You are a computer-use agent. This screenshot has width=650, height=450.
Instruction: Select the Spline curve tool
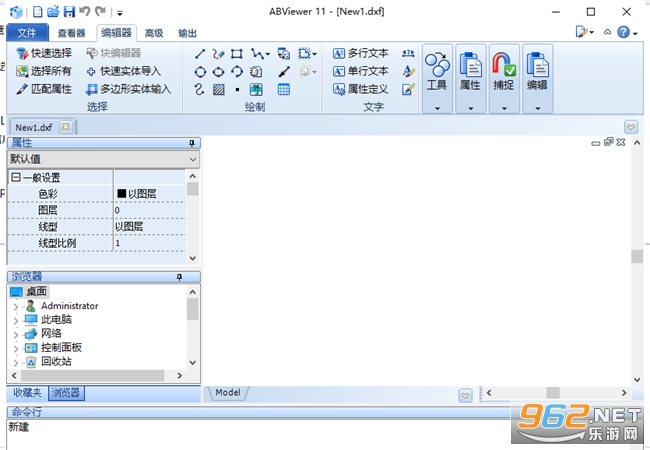199,89
